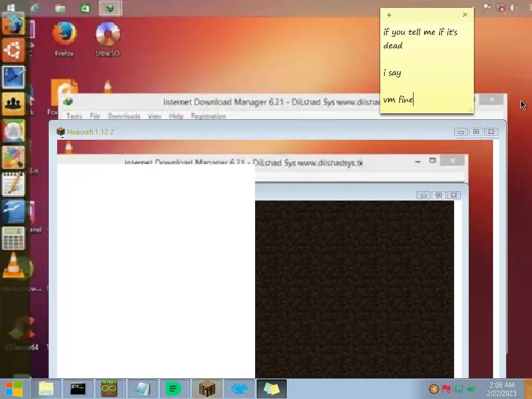Open File Explorer from the taskbar
The height and width of the screenshot is (399, 532).
(46, 389)
